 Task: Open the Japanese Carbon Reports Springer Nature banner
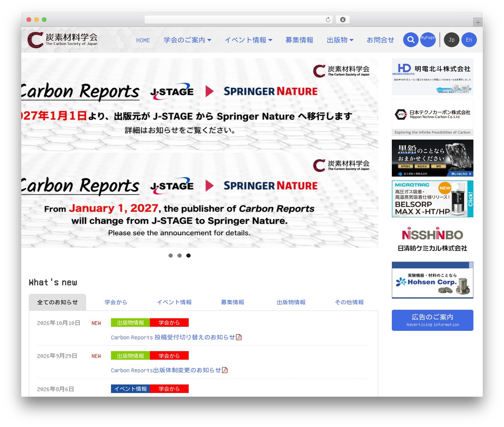[200, 106]
